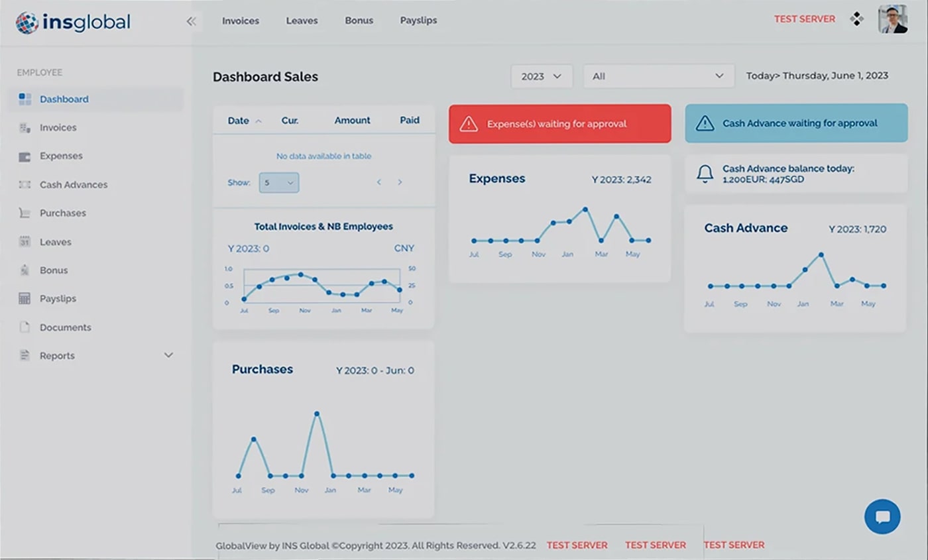This screenshot has width=928, height=560.
Task: Open the Leaves calendar icon in sidebar
Action: click(x=24, y=241)
